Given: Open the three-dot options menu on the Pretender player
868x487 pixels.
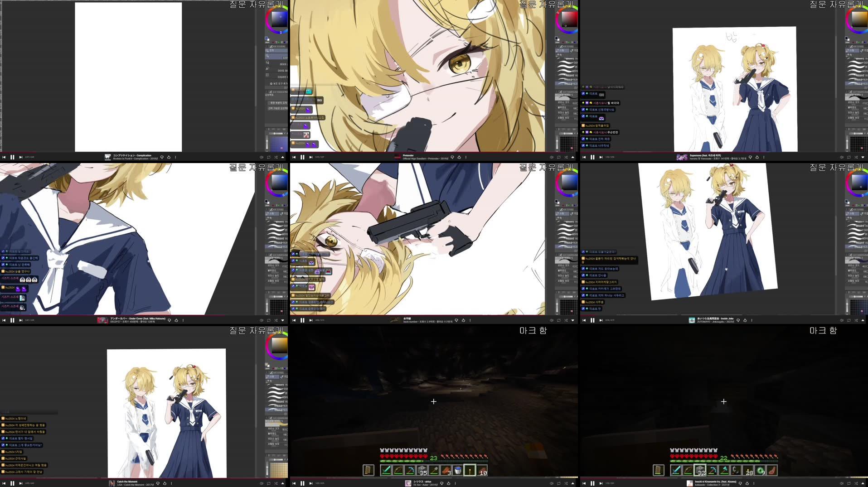Looking at the screenshot, I should point(466,157).
